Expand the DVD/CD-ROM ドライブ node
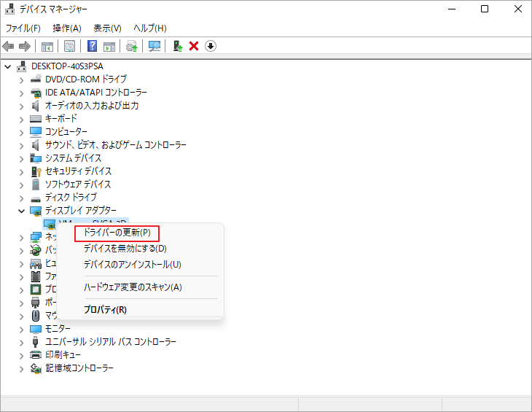The image size is (532, 412). 22,80
